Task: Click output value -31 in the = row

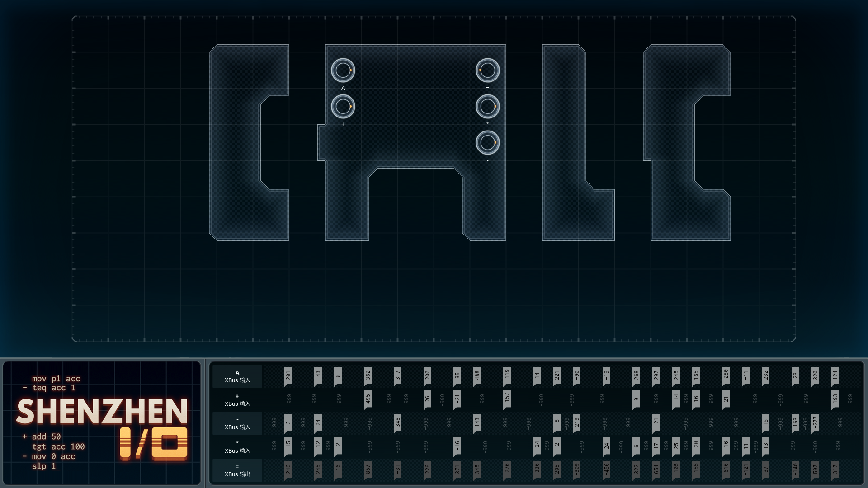Action: pos(398,469)
